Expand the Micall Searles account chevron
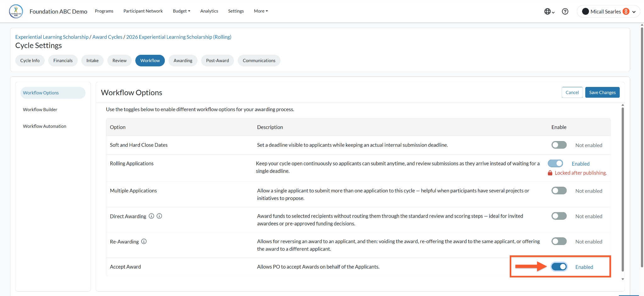This screenshot has width=644, height=296. tap(634, 12)
